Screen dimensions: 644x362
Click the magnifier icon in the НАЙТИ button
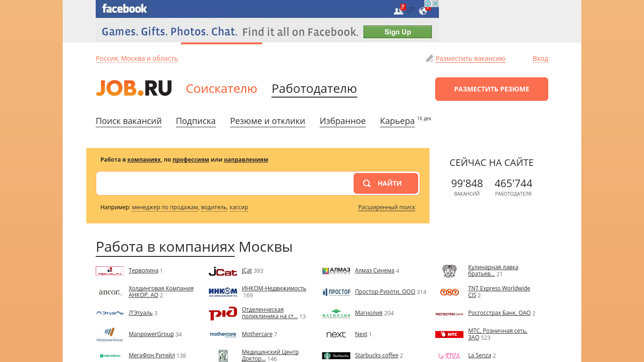pos(367,183)
